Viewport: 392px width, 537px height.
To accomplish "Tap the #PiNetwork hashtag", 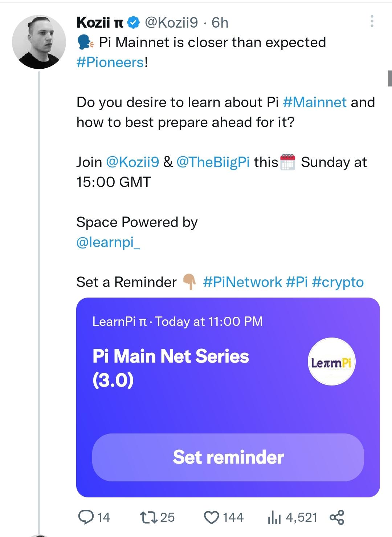I will pos(242,282).
